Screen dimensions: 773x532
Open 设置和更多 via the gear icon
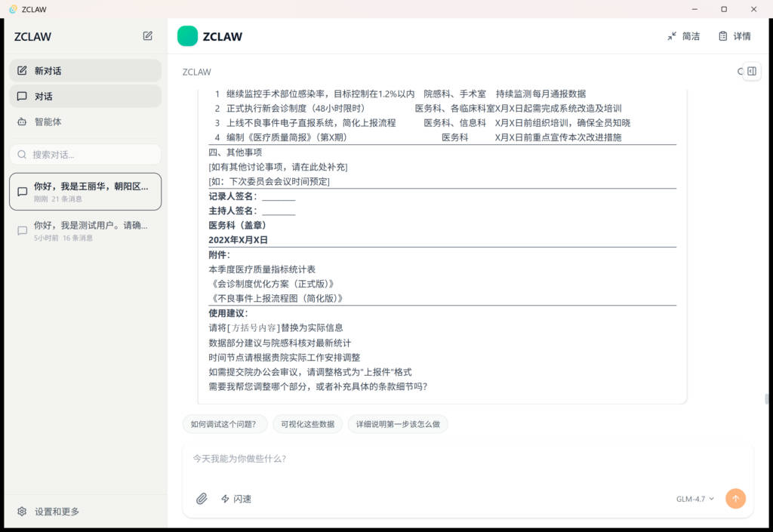[x=22, y=512]
